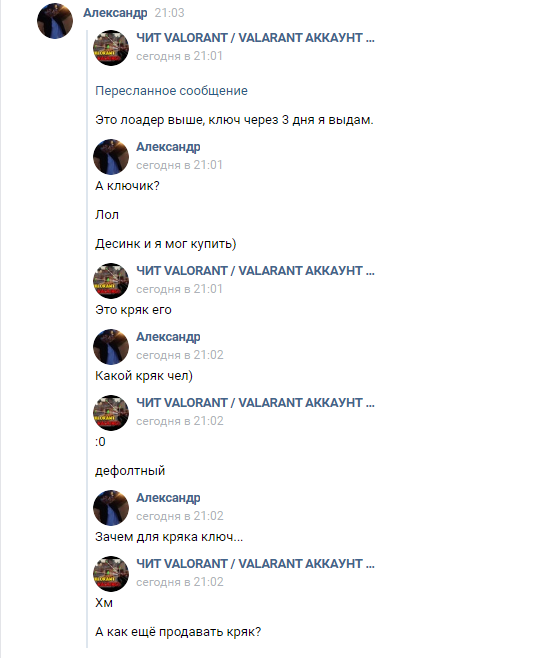551x658 pixels.
Task: Click the Пересланное сообщение link
Action: [171, 91]
